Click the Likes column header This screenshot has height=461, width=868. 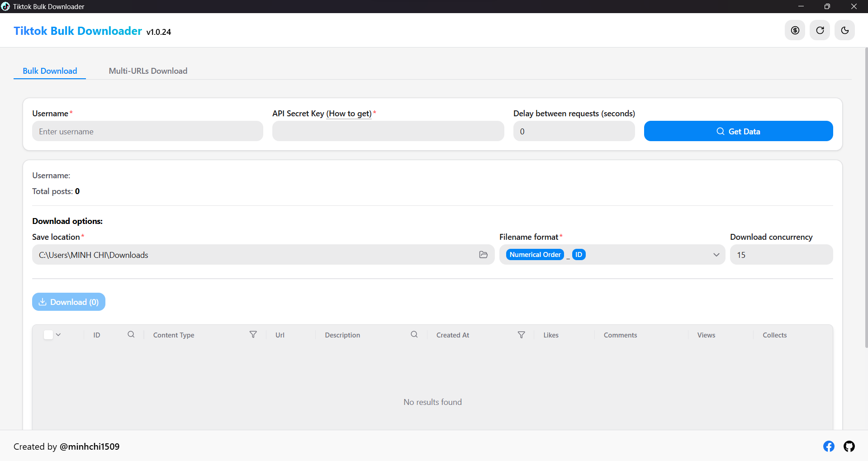(x=551, y=335)
